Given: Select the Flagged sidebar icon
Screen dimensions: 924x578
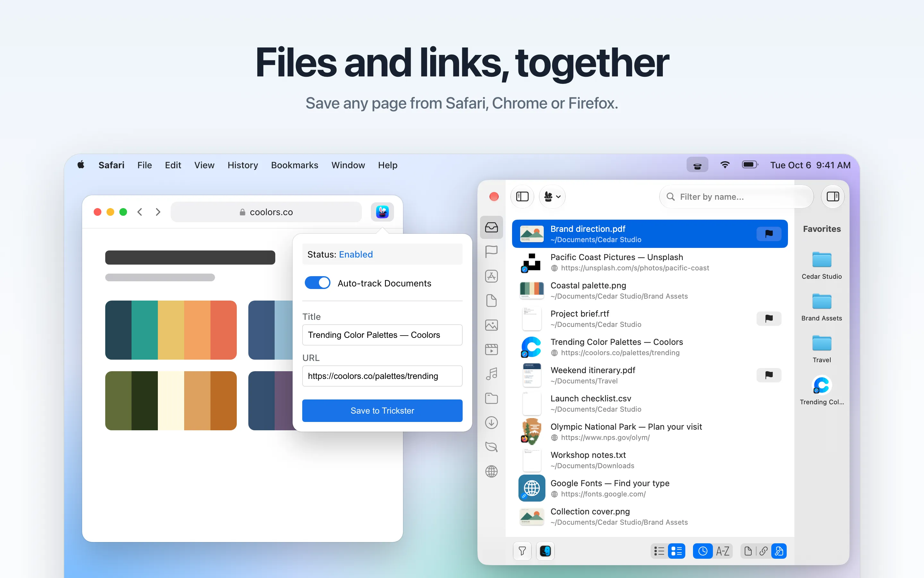Looking at the screenshot, I should (x=492, y=251).
